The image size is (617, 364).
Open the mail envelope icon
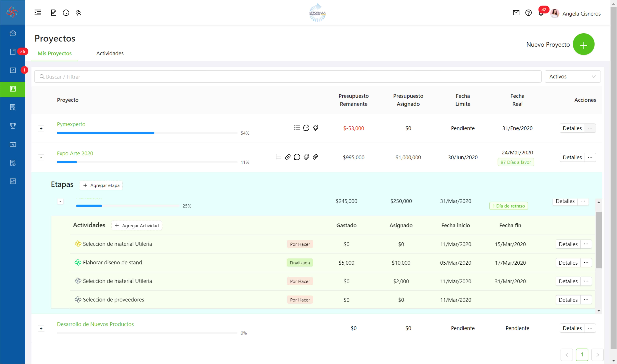coord(516,13)
